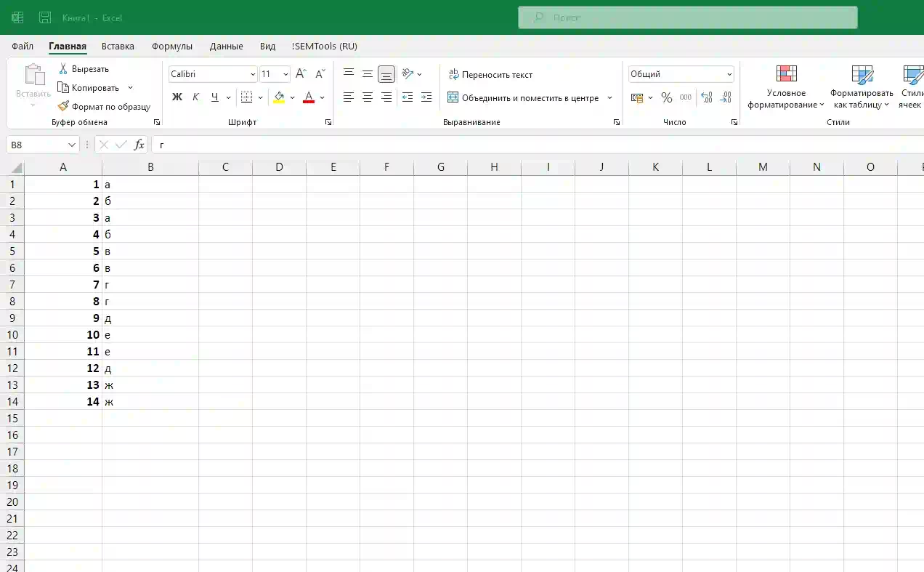Viewport: 924px width, 572px height.
Task: Open Font (Шрифт) group dialog launcher
Action: (328, 123)
